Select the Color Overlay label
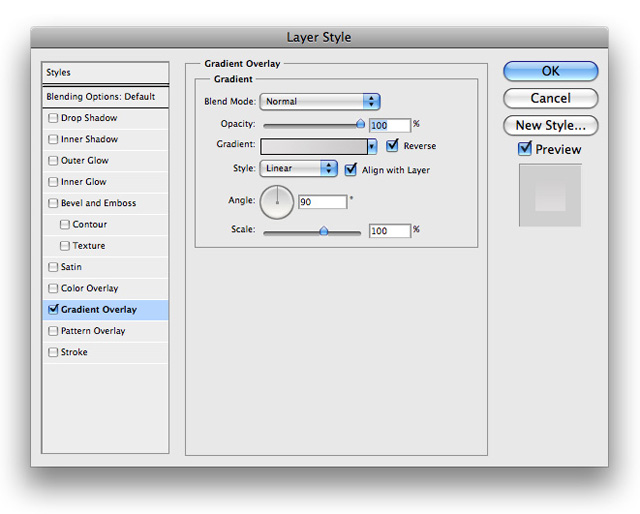Image resolution: width=640 pixels, height=514 pixels. [89, 288]
